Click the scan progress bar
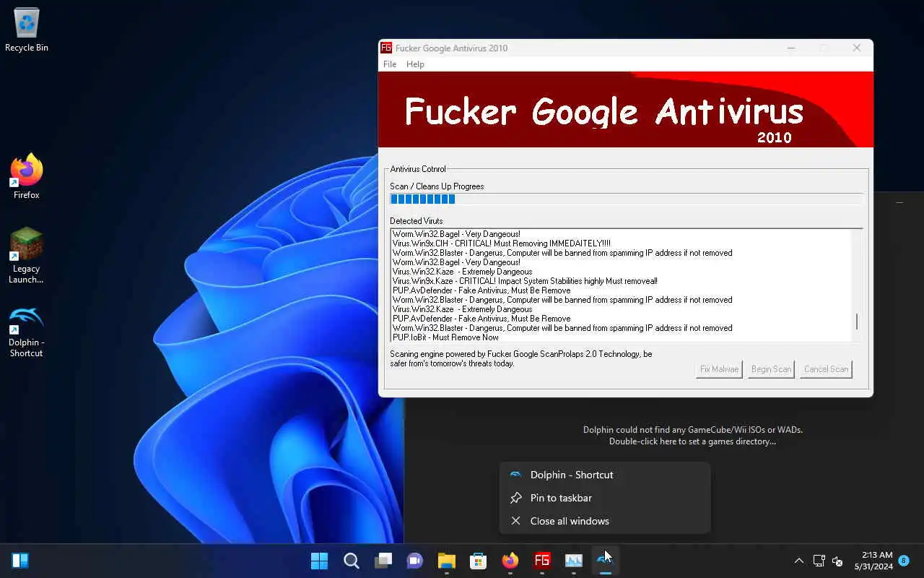The width and height of the screenshot is (924, 578). coord(626,199)
